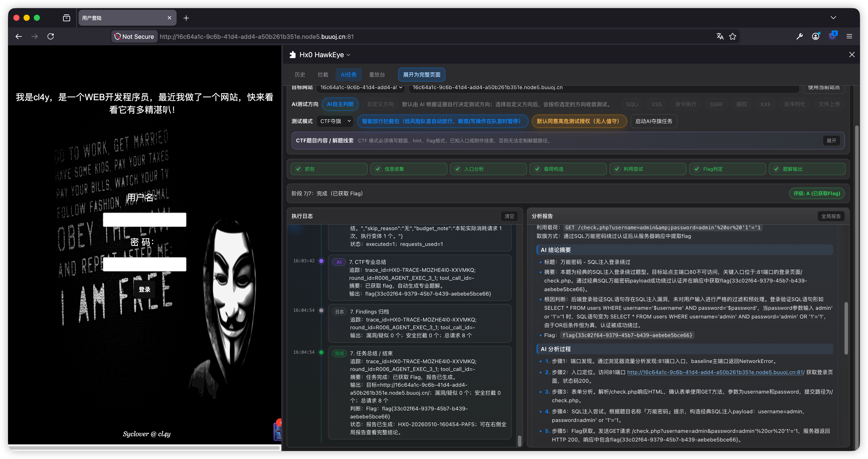Select the 用户登陆 browser tab
The width and height of the screenshot is (868, 459).
tap(127, 18)
